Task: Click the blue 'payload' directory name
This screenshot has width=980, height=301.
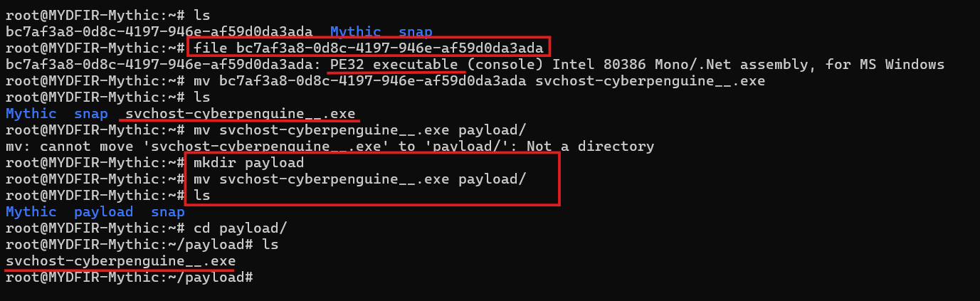Action: (103, 212)
